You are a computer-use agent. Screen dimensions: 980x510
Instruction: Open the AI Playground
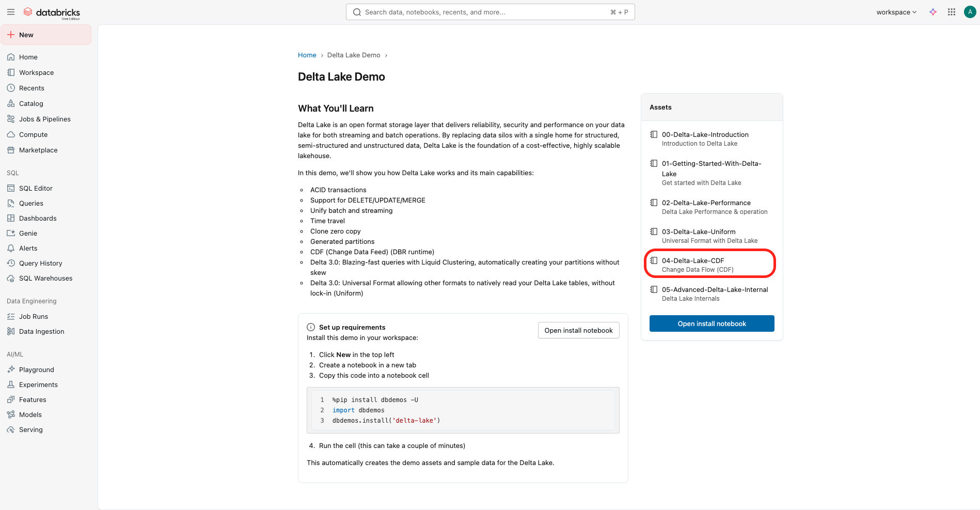(x=36, y=369)
